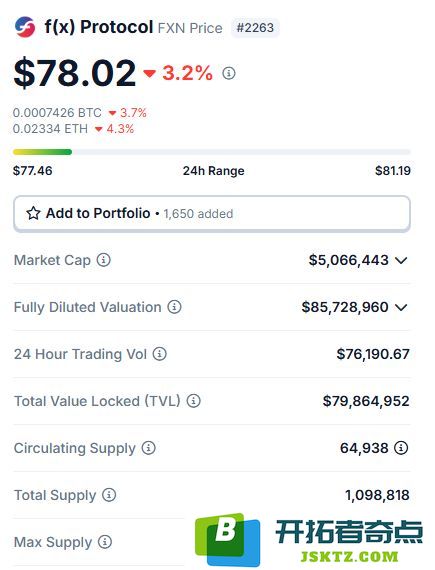Expand the Fully Diluted Valuation chevron
This screenshot has height=570, width=435.
401,307
